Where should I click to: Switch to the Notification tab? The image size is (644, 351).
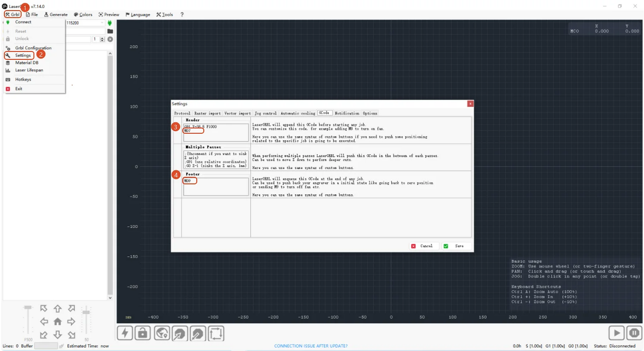pos(347,113)
